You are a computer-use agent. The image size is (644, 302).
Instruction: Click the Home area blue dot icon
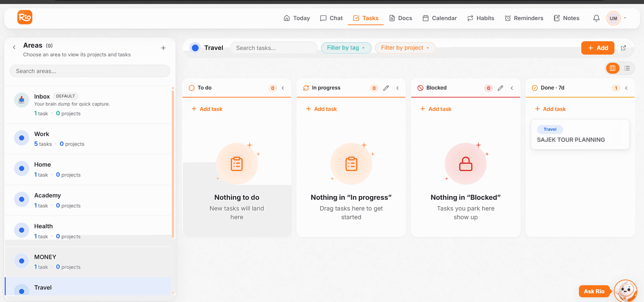click(21, 169)
